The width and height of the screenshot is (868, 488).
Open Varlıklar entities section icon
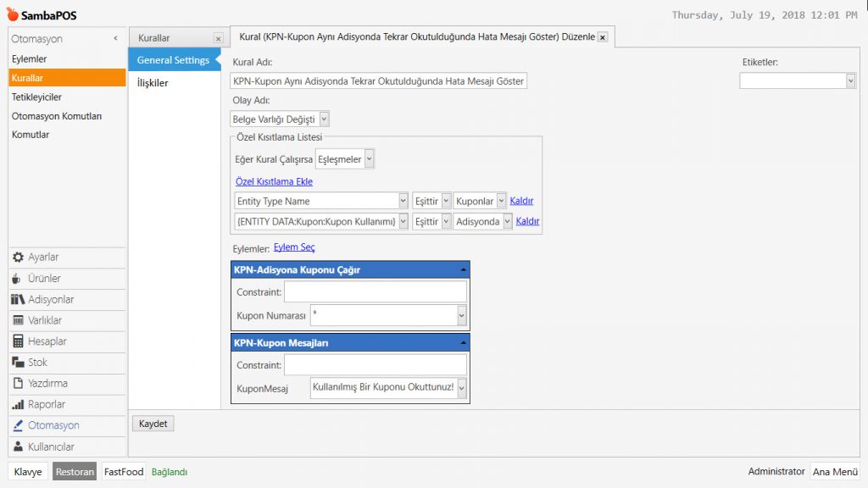tap(18, 321)
